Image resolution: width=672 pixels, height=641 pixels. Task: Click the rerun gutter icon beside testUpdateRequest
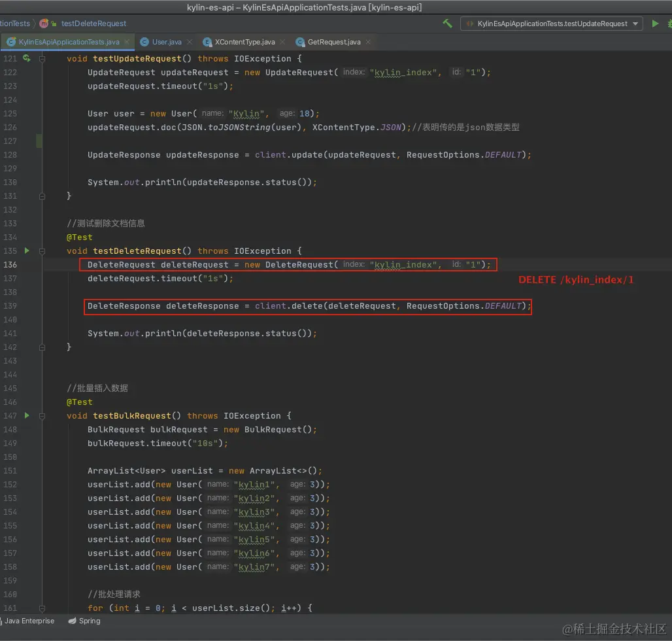(27, 58)
